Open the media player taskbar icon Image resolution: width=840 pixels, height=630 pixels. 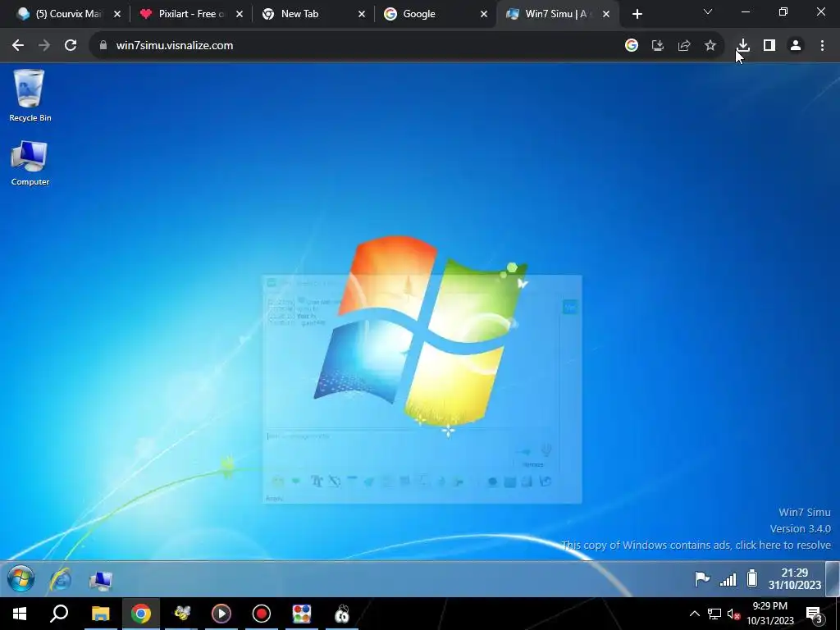coord(221,614)
